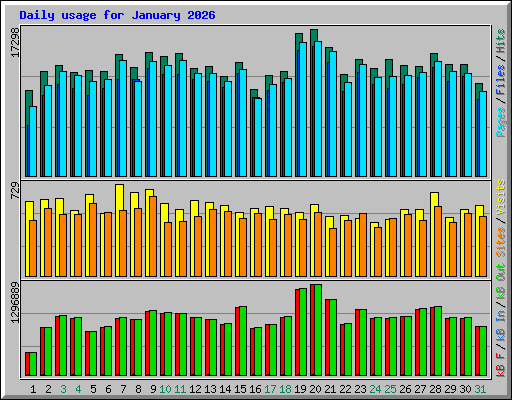Click day 17 on the x-axis

(270, 389)
